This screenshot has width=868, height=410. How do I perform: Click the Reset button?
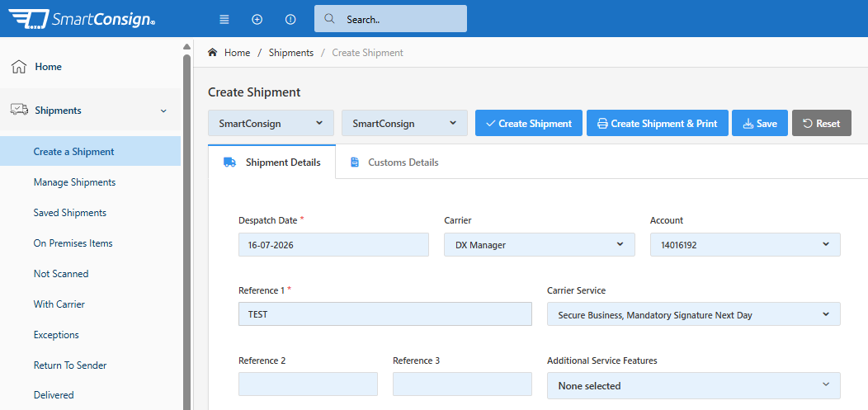[x=822, y=123]
